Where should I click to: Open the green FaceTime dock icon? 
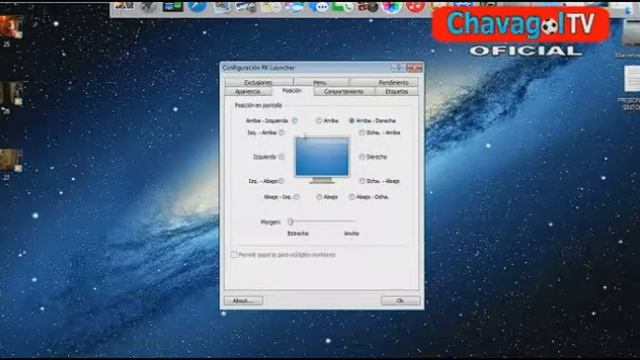[x=342, y=6]
